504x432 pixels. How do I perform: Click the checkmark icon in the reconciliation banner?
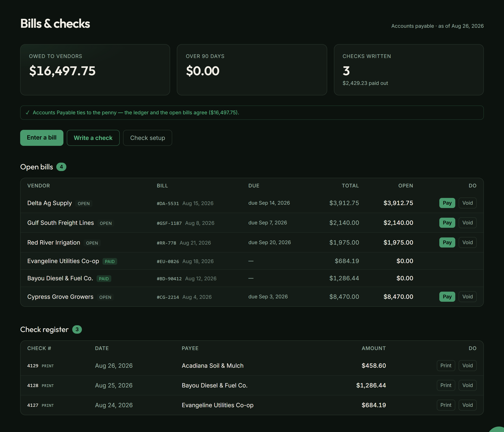(x=28, y=112)
